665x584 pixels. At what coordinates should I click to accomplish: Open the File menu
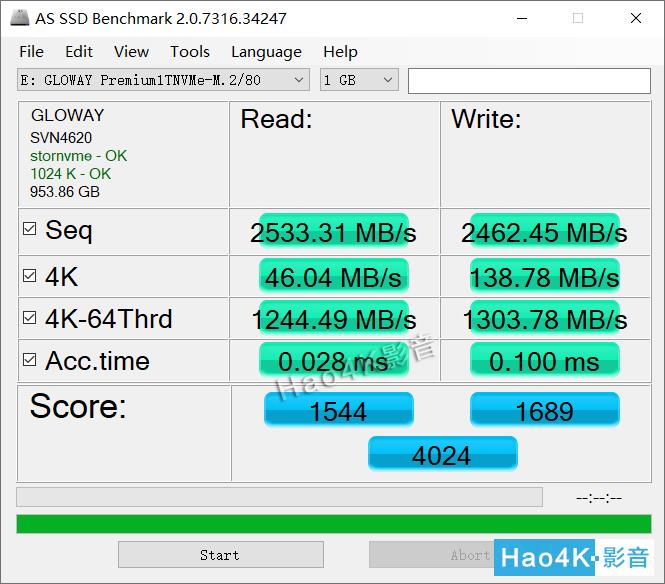pos(31,52)
